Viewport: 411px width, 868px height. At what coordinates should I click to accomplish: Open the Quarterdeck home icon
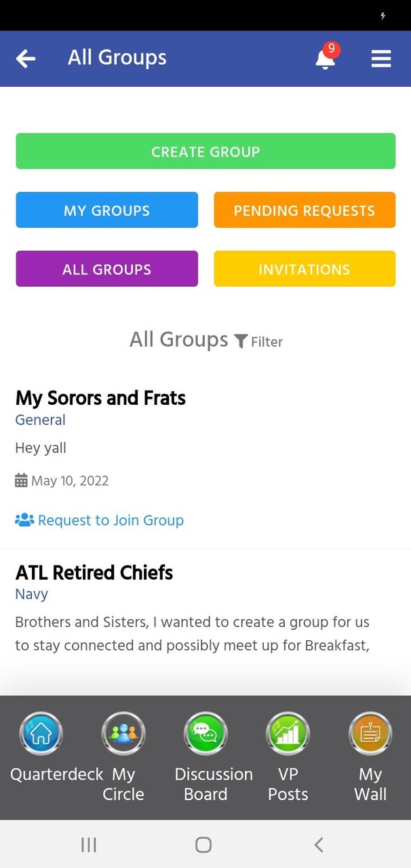click(x=41, y=733)
